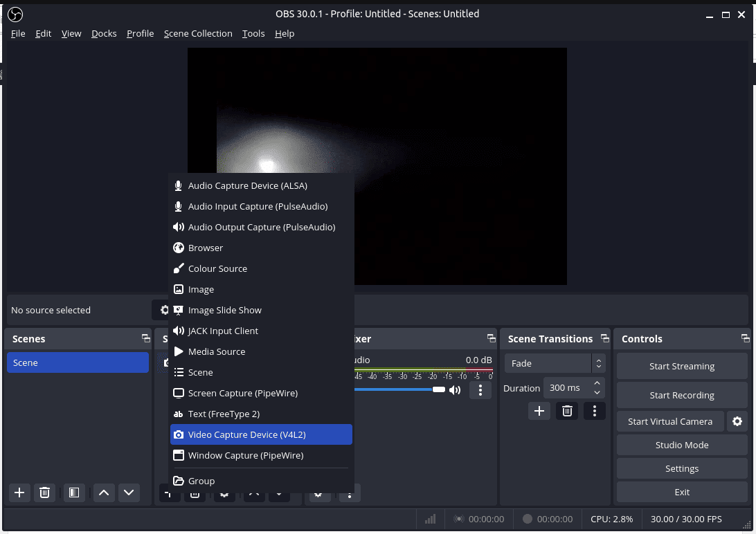Image resolution: width=756 pixels, height=534 pixels.
Task: Pop out the Scene Transitions dock
Action: (604, 338)
